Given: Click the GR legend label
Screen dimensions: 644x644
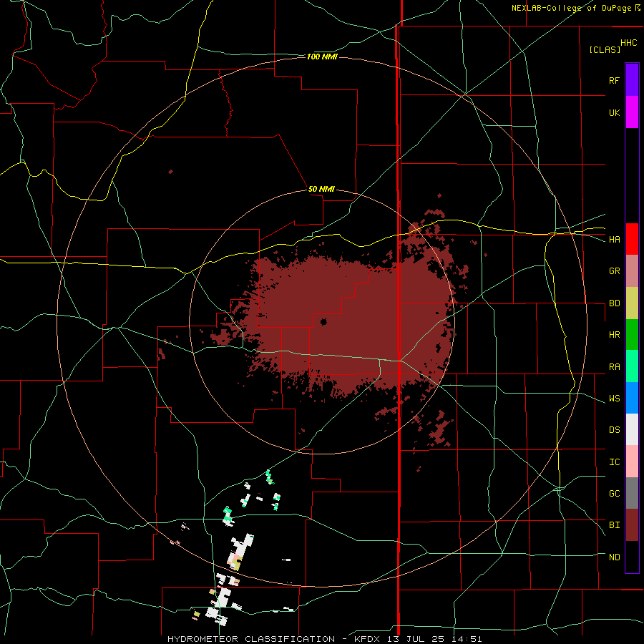Looking at the screenshot, I should (x=614, y=271).
